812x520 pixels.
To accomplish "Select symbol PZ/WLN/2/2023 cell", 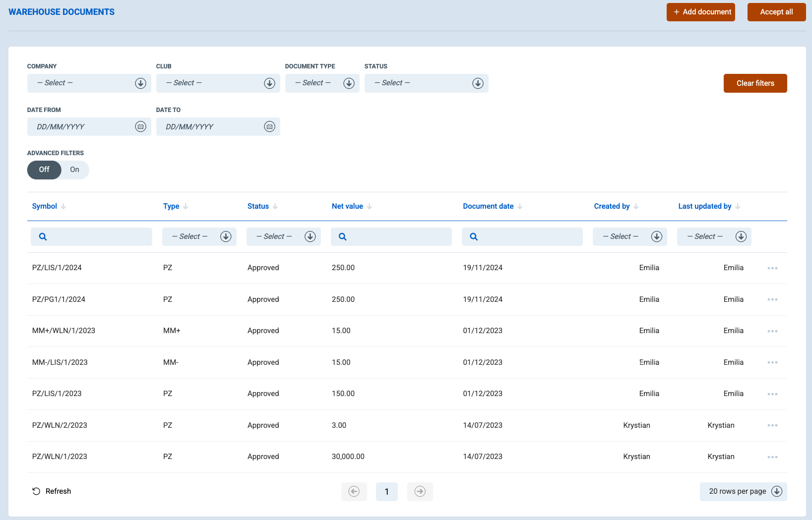I will (60, 425).
